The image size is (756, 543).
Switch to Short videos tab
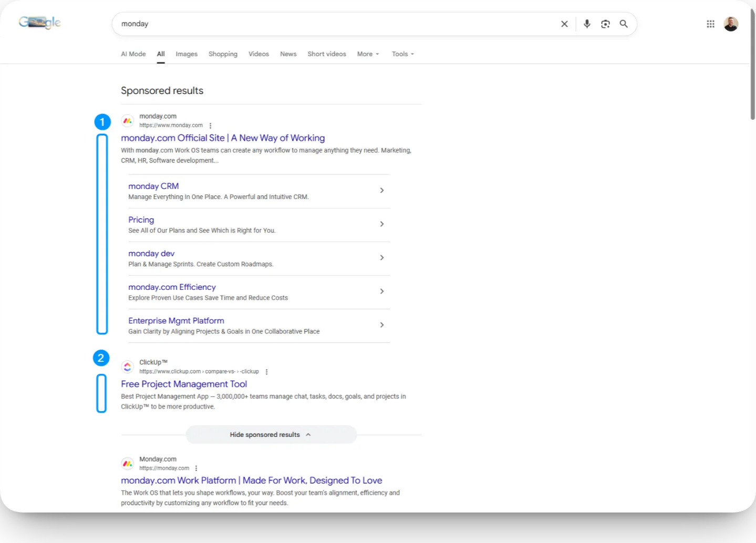pyautogui.click(x=327, y=54)
